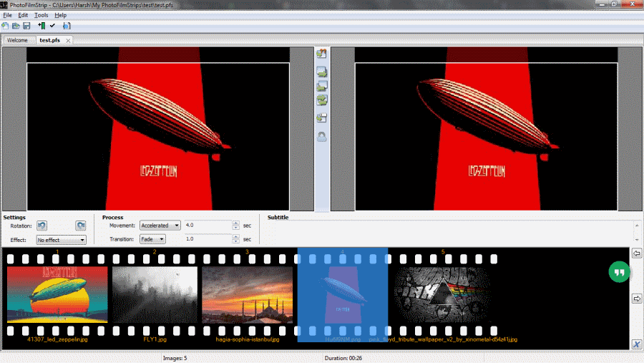
Task: Swap the start and end motion positions
Action: coord(321,100)
